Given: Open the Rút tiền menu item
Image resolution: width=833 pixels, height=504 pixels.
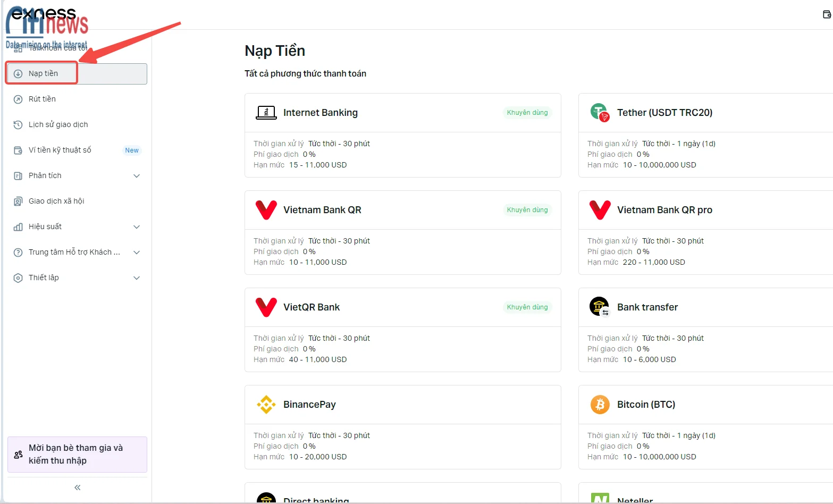Looking at the screenshot, I should point(77,99).
